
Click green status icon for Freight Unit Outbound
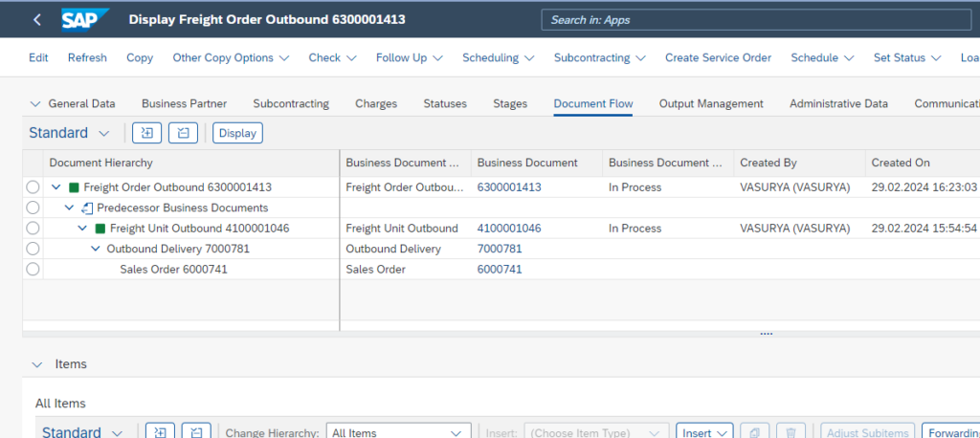coord(100,229)
